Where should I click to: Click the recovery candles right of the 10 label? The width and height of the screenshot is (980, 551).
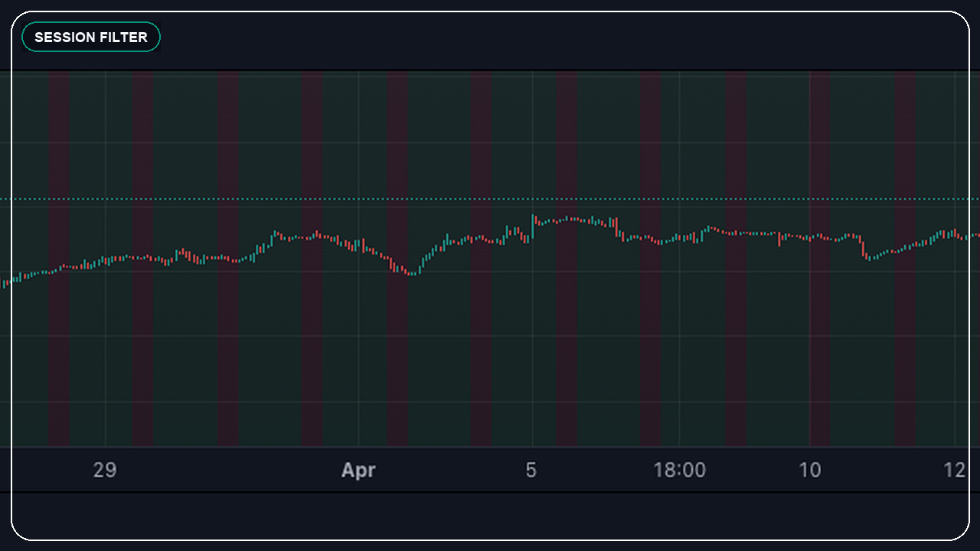[x=903, y=245]
